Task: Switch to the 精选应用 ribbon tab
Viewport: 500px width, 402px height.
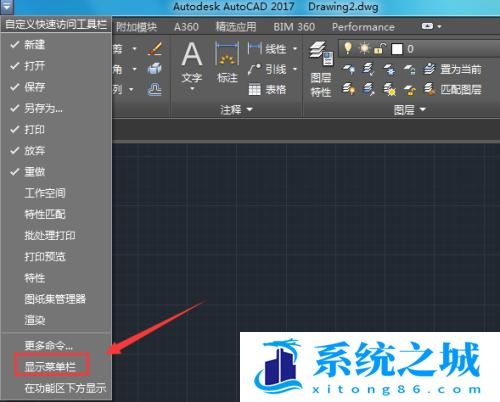Action: 236,27
